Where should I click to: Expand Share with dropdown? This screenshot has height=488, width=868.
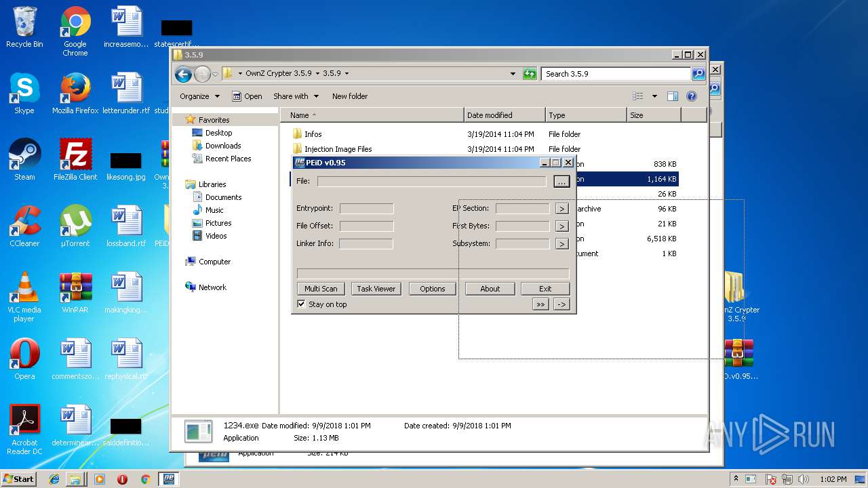click(x=294, y=96)
